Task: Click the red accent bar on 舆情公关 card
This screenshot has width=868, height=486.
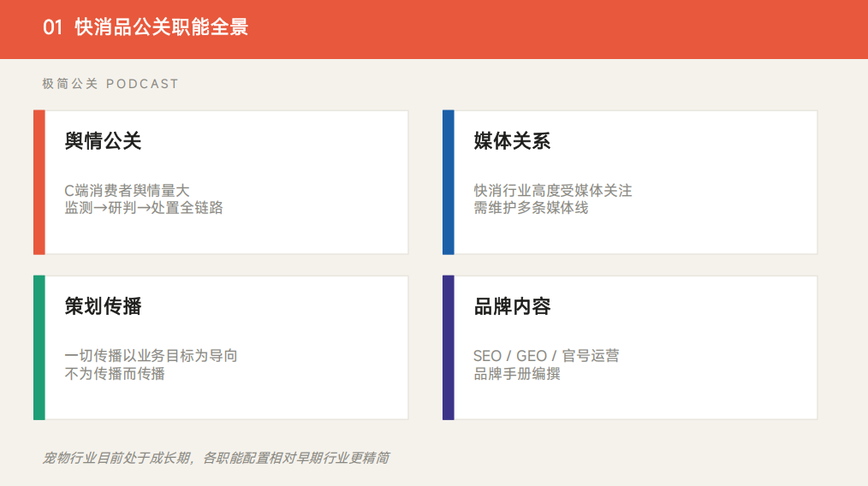Action: point(39,182)
